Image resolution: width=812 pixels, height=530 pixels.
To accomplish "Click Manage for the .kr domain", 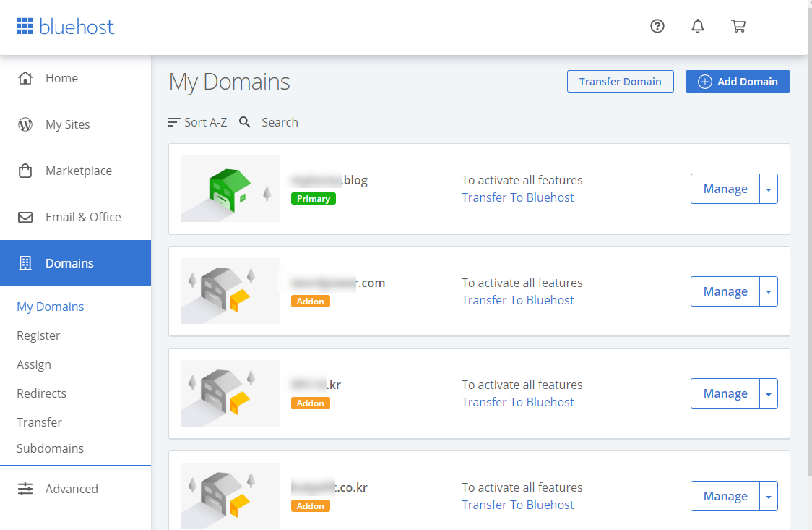I will (x=725, y=394).
